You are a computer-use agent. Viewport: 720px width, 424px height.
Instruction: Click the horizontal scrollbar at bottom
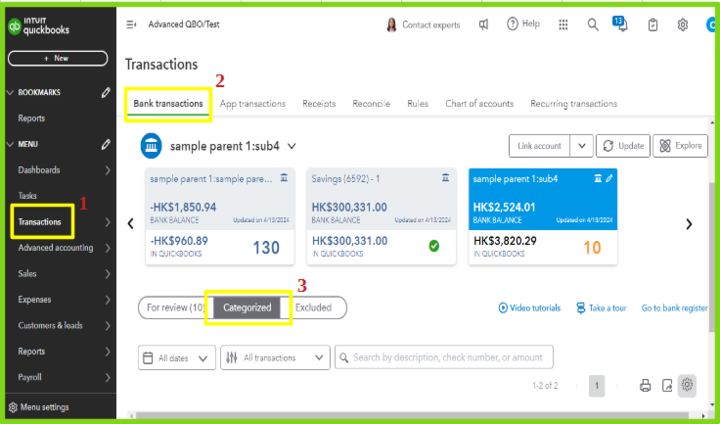coord(413,415)
